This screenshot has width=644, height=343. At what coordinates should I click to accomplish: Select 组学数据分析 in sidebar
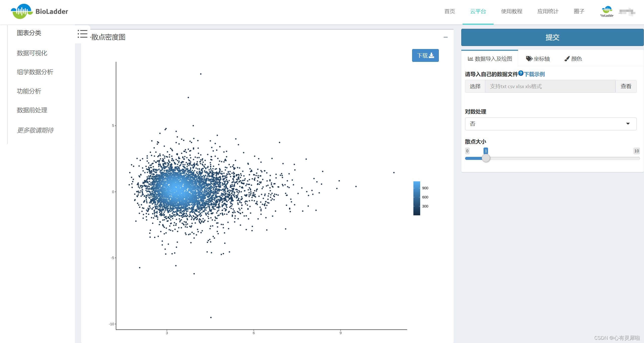35,72
